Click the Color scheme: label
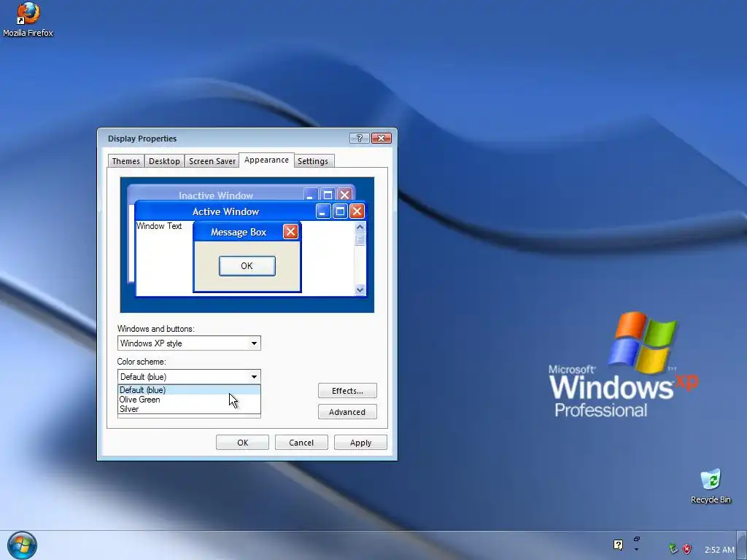This screenshot has width=747, height=560. pos(142,362)
